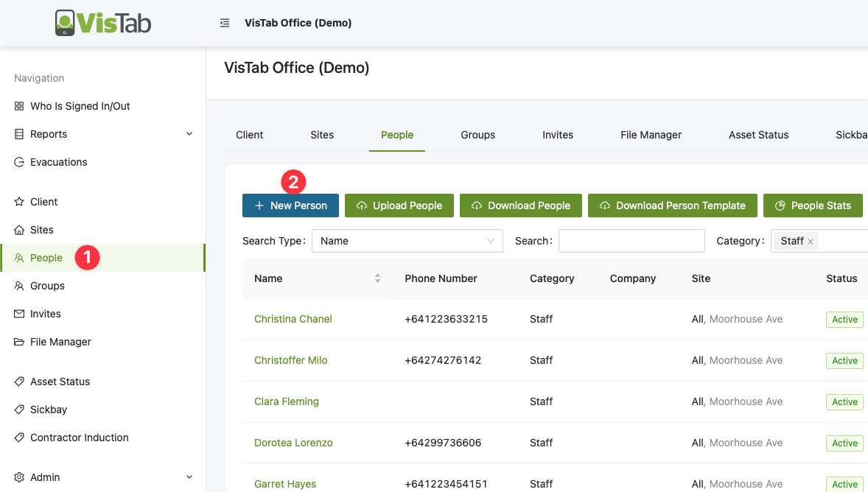Click the VisTab logo icon
This screenshot has height=492, width=868.
66,23
